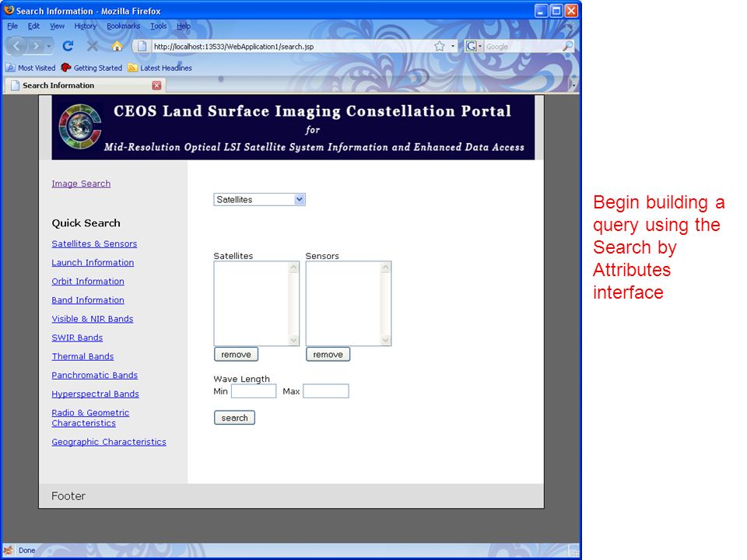Image resolution: width=747 pixels, height=560 pixels.
Task: Click inside the Satellites list box
Action: [x=251, y=303]
